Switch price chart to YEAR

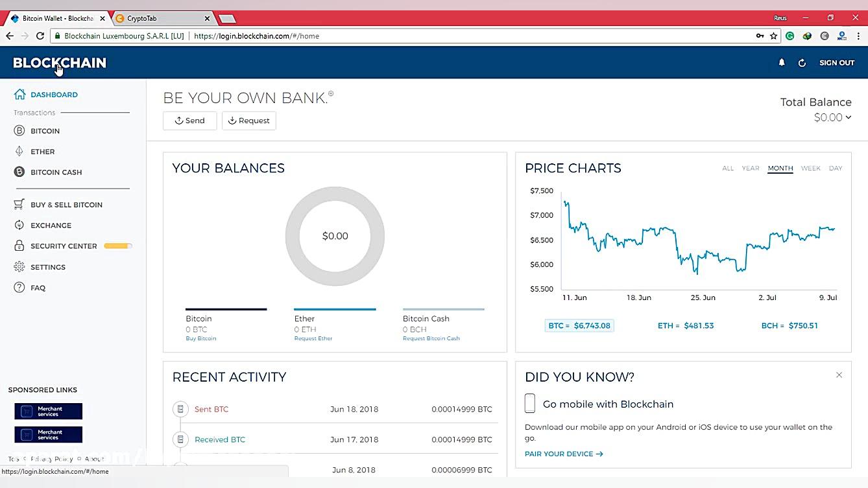pos(751,168)
